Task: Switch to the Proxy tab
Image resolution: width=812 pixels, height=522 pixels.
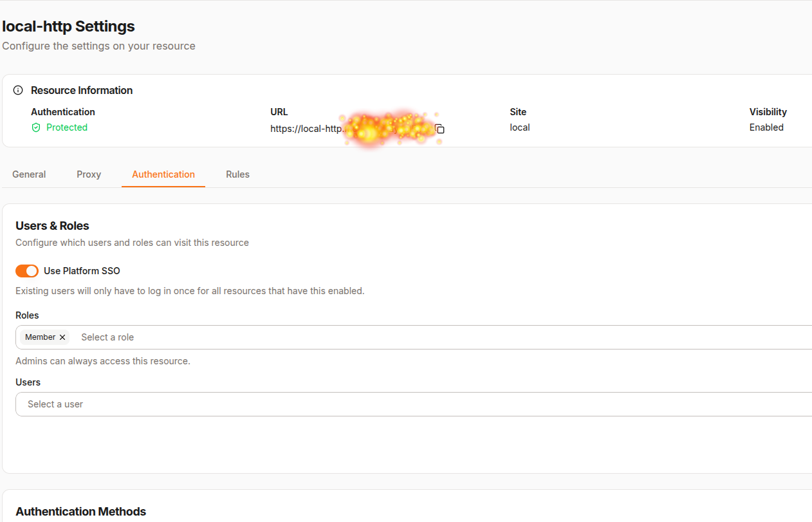Action: coord(89,174)
